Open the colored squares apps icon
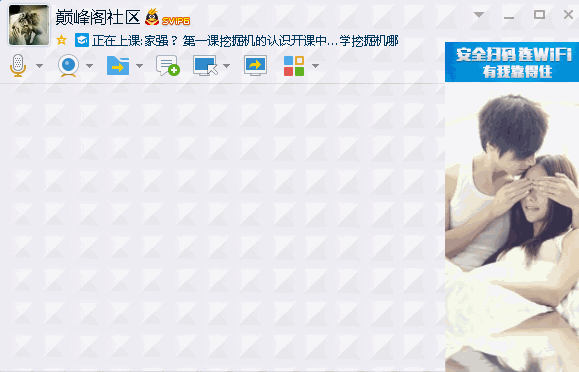579x372 pixels. (x=294, y=66)
